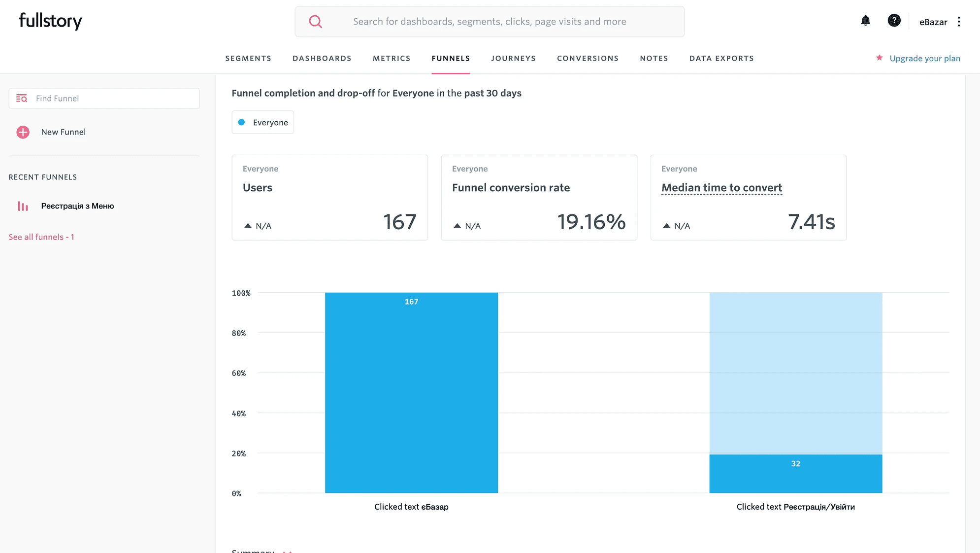Switch to the Dashboards tab
This screenshot has width=980, height=553.
[322, 58]
